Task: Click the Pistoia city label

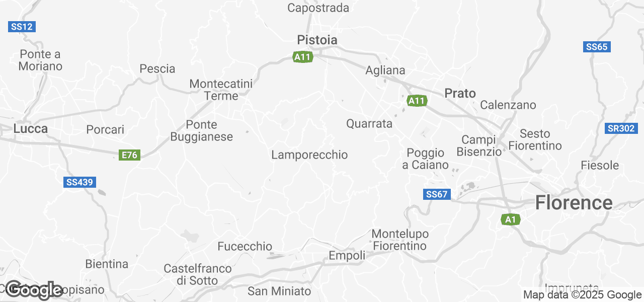Action: coord(317,40)
